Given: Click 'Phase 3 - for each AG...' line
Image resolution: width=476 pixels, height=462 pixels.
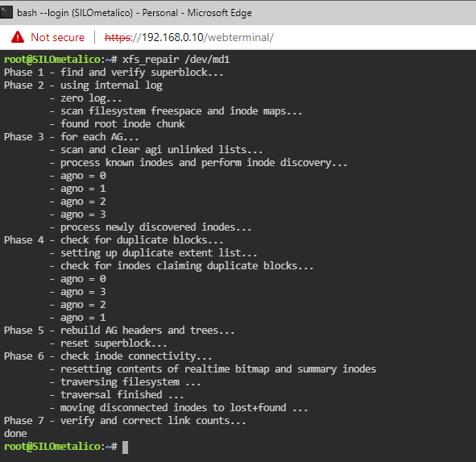Looking at the screenshot, I should 72,137.
